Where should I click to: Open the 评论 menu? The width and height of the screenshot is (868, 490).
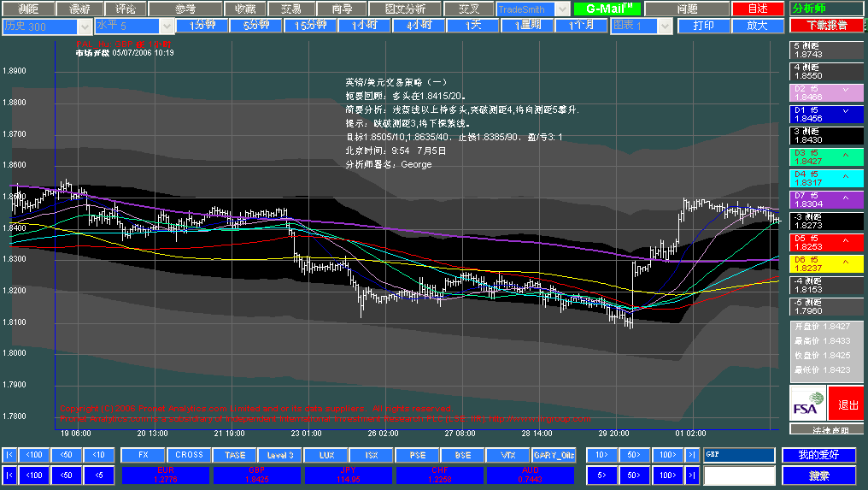coord(126,9)
